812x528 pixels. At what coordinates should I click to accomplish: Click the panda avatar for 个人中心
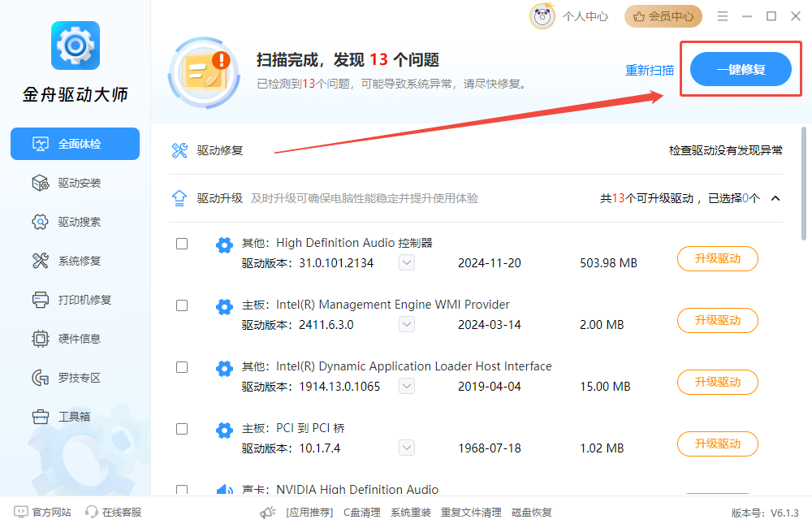tap(542, 16)
